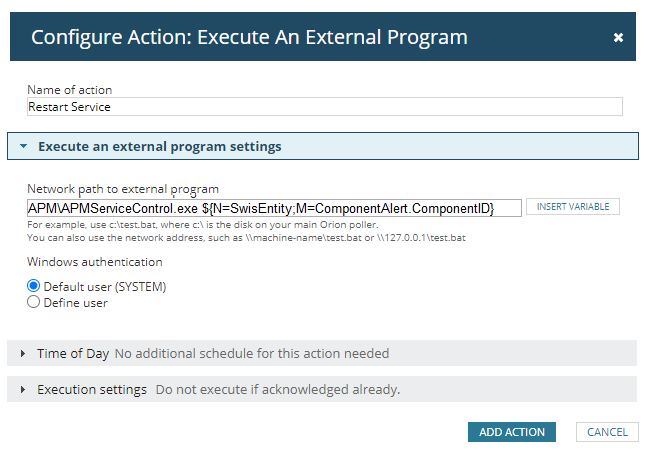The width and height of the screenshot is (645, 452).
Task: Click the Execution settings triangle icon
Action: point(23,390)
